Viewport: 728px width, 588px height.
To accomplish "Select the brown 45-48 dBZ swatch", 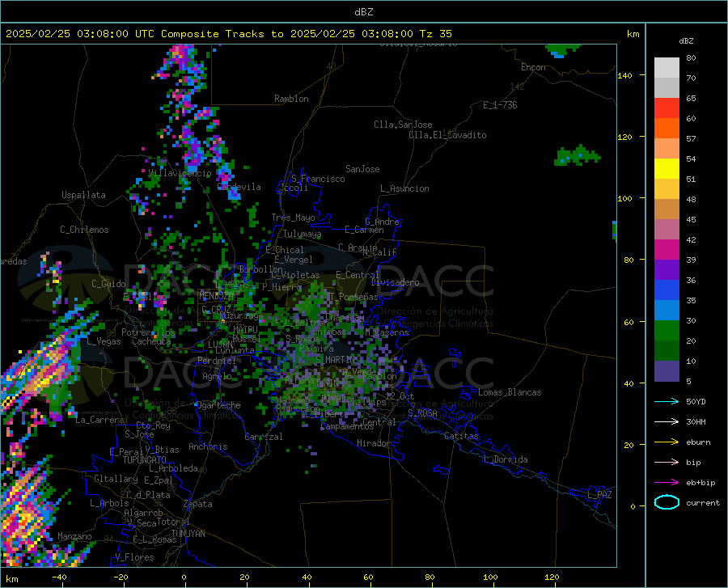I will pyautogui.click(x=667, y=209).
